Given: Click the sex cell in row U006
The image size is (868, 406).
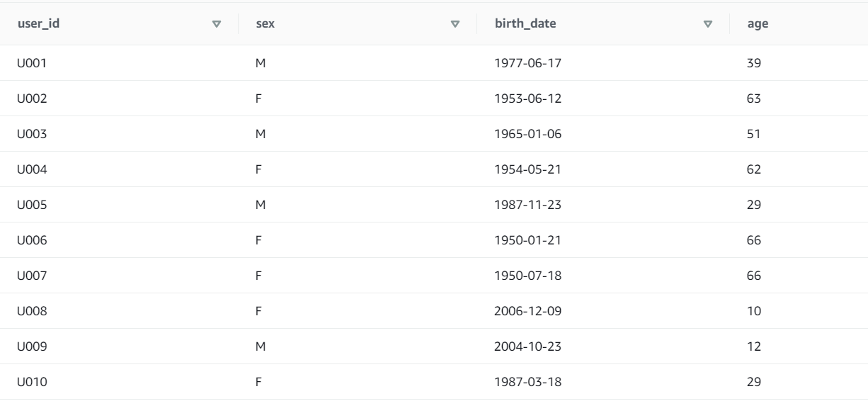Looking at the screenshot, I should tap(259, 240).
